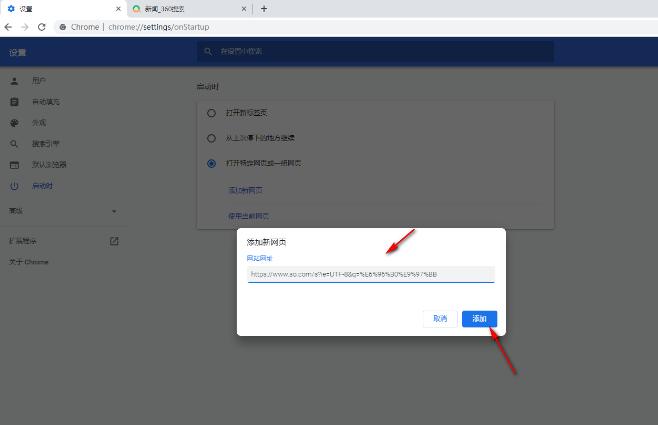
Task: Click the 使用当前网页 link
Action: (x=248, y=216)
